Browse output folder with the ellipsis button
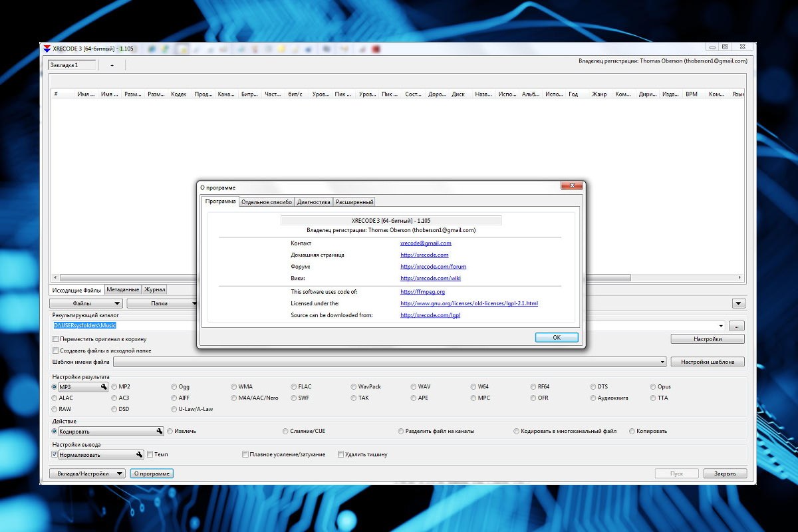798x532 pixels. click(x=736, y=326)
